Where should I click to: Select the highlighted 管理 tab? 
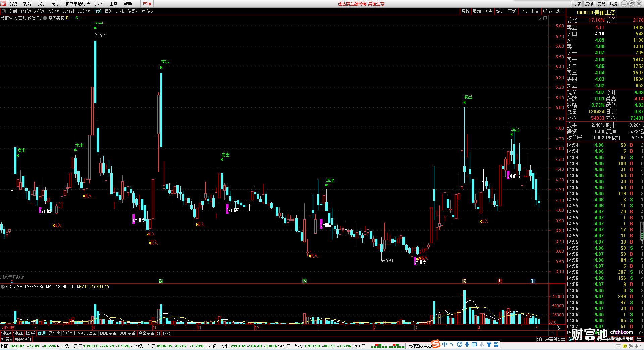pyautogui.click(x=41, y=333)
